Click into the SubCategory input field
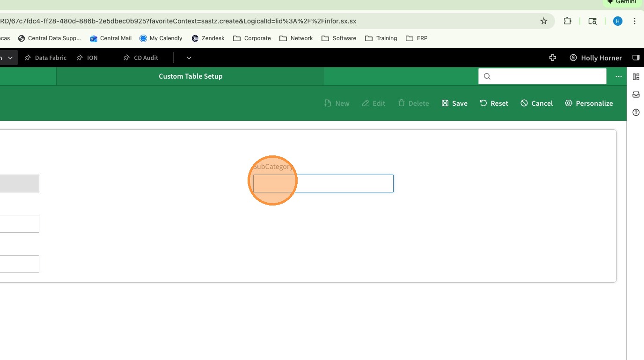Image resolution: width=644 pixels, height=360 pixels. click(323, 184)
